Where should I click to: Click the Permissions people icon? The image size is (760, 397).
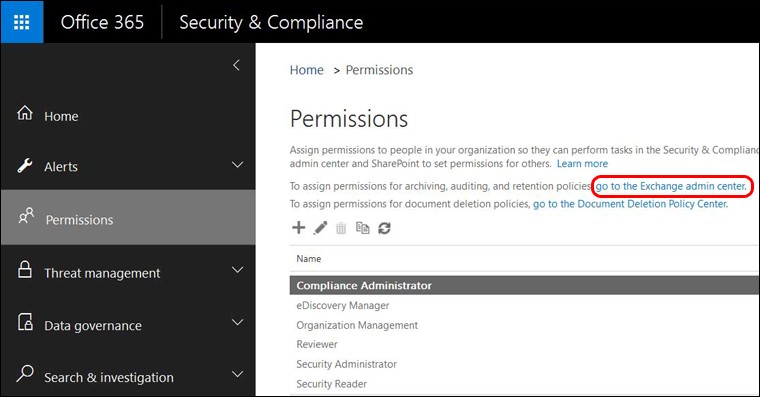tap(26, 216)
